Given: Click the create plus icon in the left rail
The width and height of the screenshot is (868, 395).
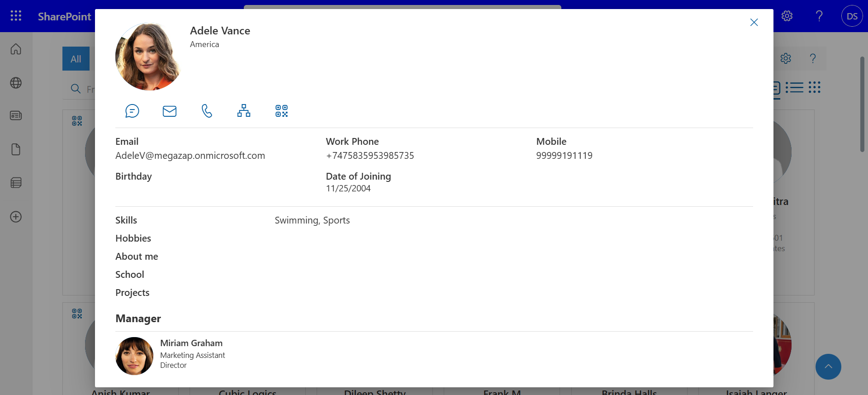Looking at the screenshot, I should click(16, 217).
